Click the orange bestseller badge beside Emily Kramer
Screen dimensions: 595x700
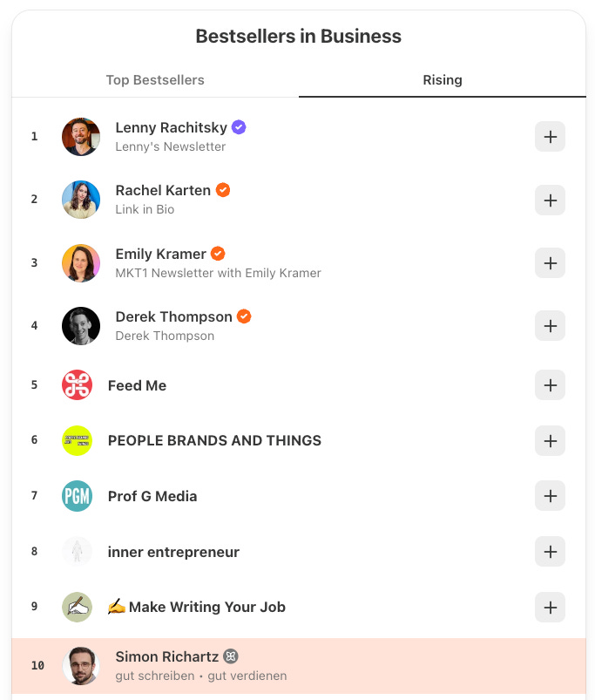218,253
